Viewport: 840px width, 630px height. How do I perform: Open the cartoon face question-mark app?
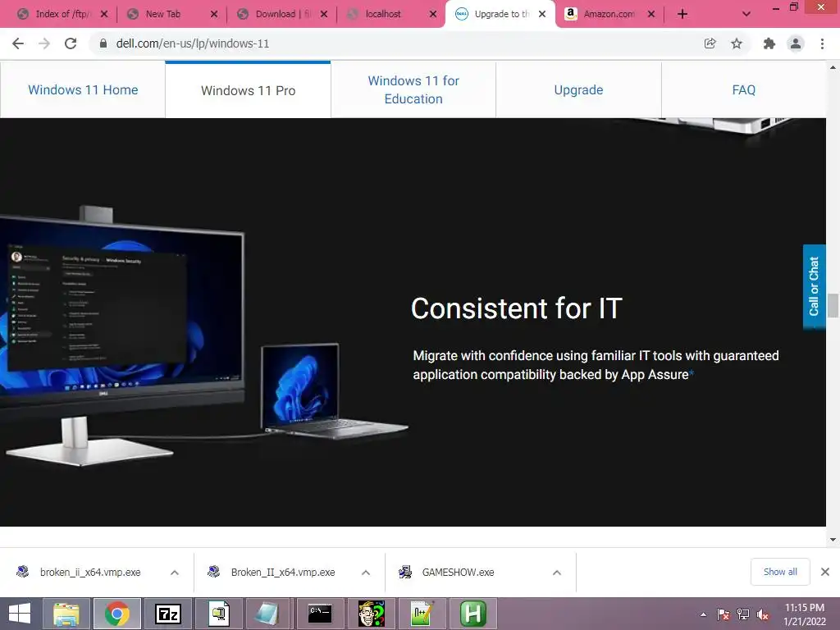(372, 614)
